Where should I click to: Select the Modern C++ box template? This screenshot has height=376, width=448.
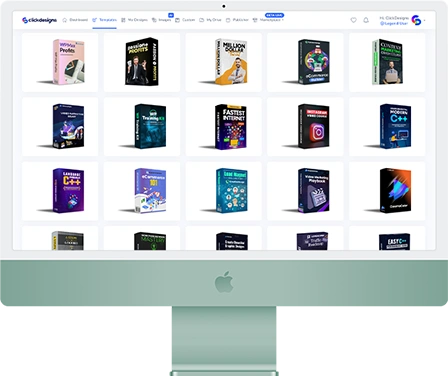tap(387, 127)
